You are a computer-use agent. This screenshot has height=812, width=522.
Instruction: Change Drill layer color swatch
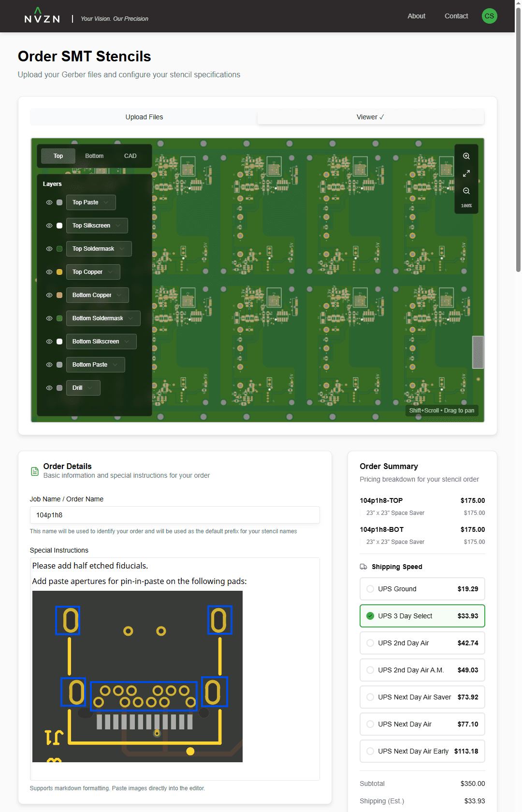(x=59, y=388)
